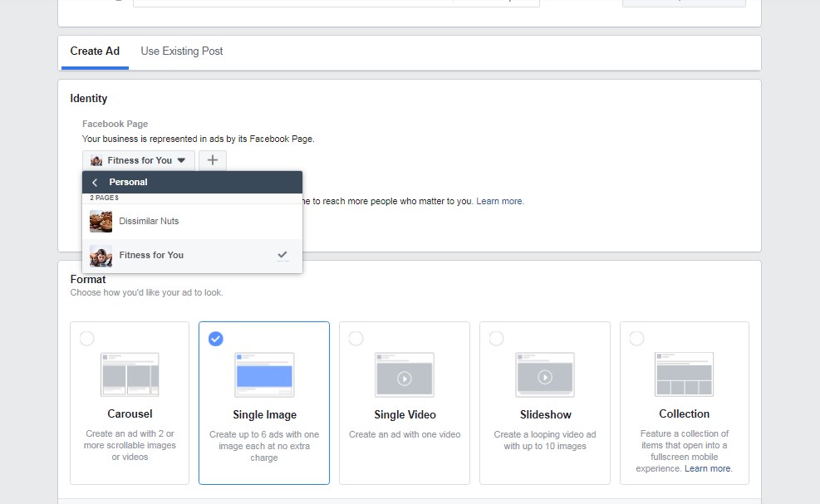The image size is (820, 504).
Task: Click the Slideshow format illustration
Action: [x=545, y=374]
